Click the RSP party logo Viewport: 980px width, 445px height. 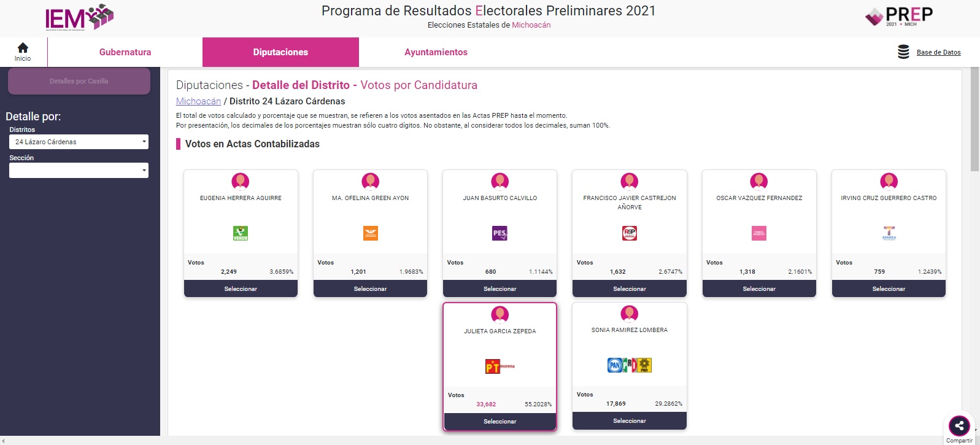coord(630,233)
